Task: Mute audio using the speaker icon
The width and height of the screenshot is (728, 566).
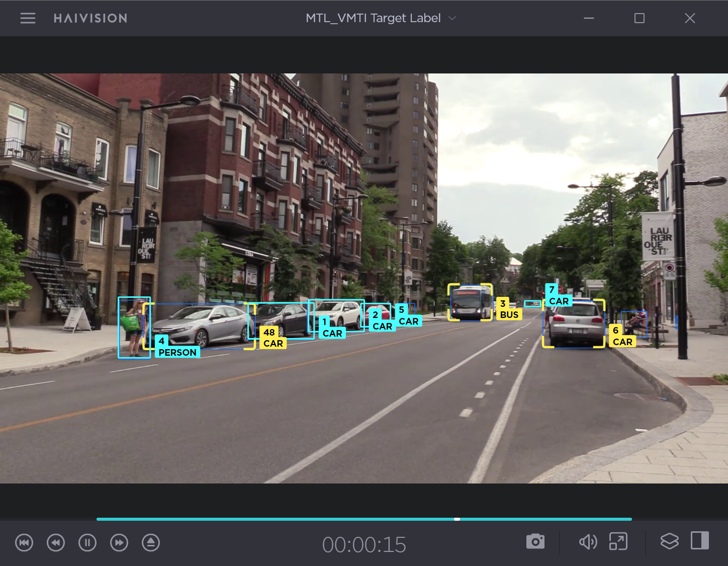Action: tap(588, 542)
